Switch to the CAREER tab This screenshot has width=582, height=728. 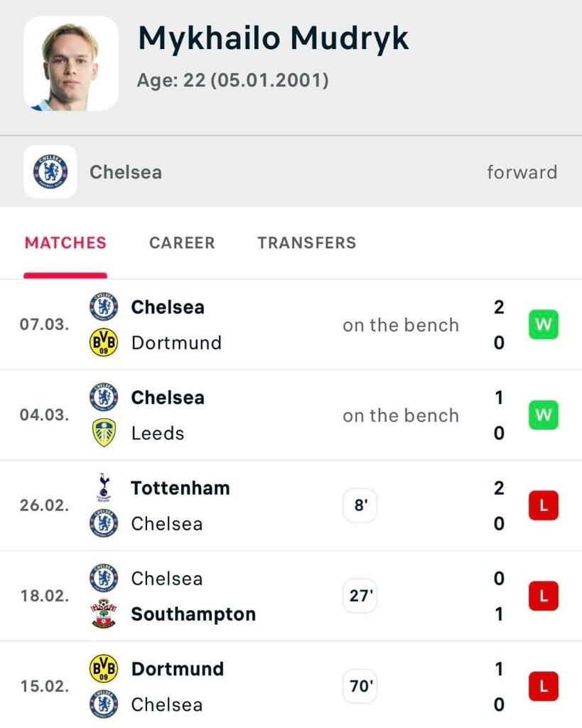[182, 243]
